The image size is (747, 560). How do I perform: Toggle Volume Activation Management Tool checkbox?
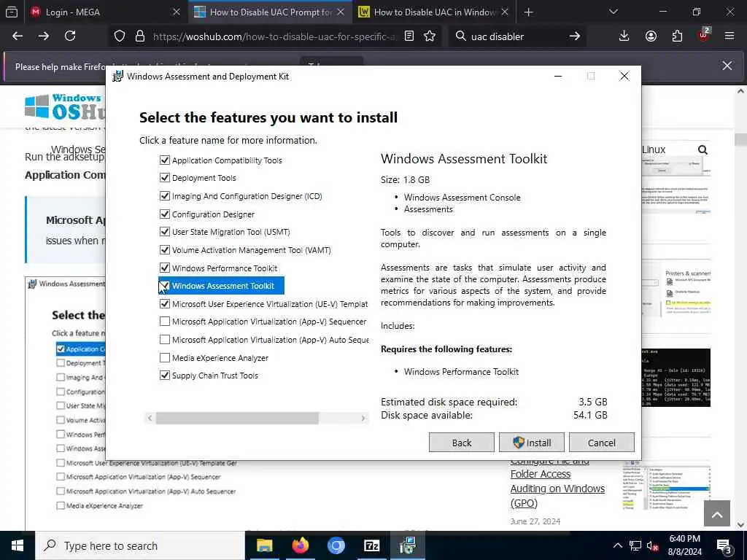[x=165, y=249]
